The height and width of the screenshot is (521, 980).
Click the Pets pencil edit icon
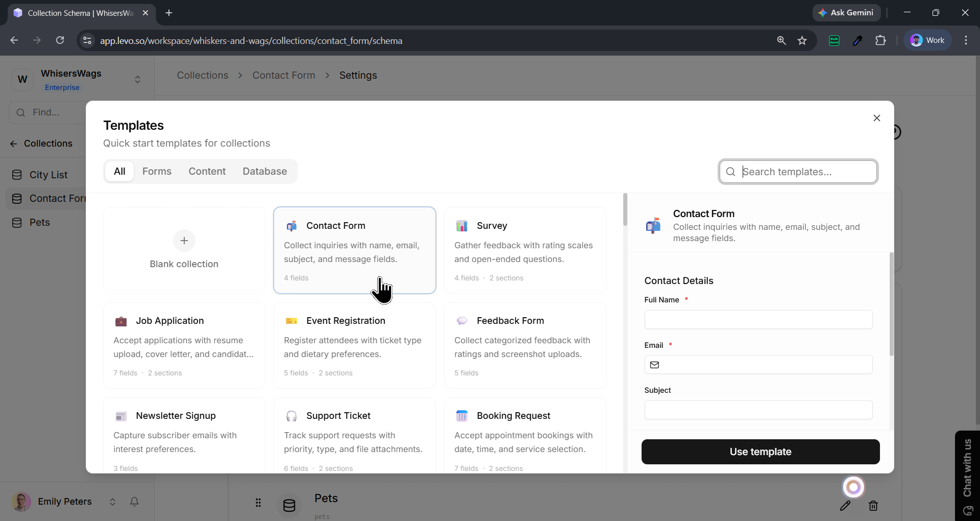click(x=845, y=506)
